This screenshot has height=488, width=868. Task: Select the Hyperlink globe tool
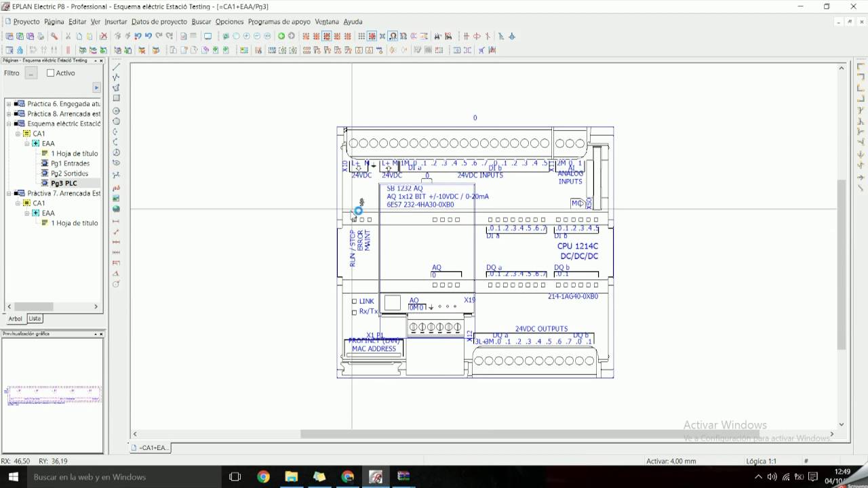(116, 209)
